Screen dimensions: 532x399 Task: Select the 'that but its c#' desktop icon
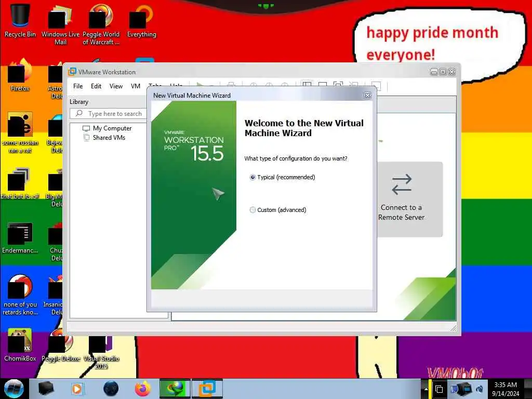[20, 183]
